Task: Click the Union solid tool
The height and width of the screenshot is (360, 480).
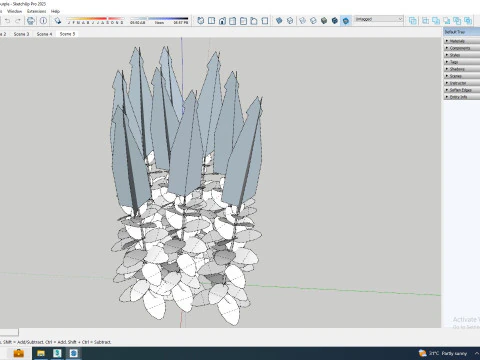Action: (x=436, y=21)
